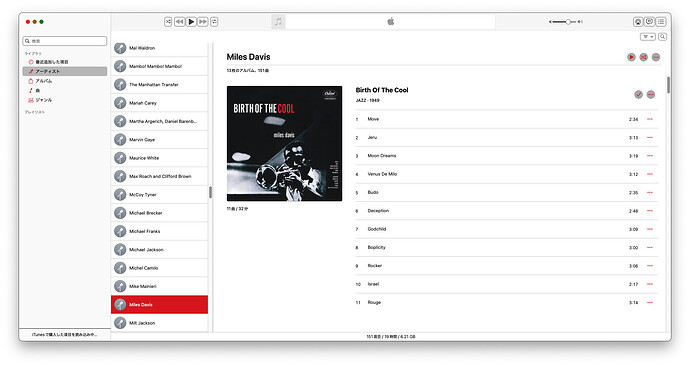
Task: Select artist Michael Franks
Action: [x=159, y=231]
